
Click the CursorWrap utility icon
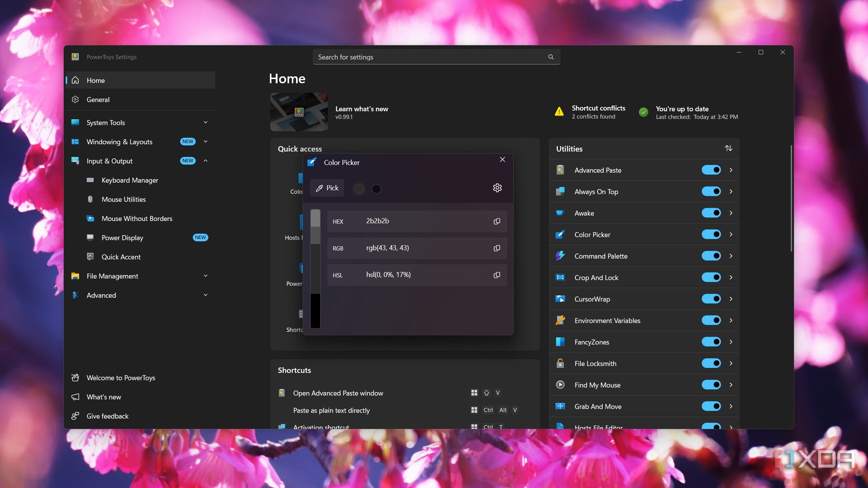[560, 299]
